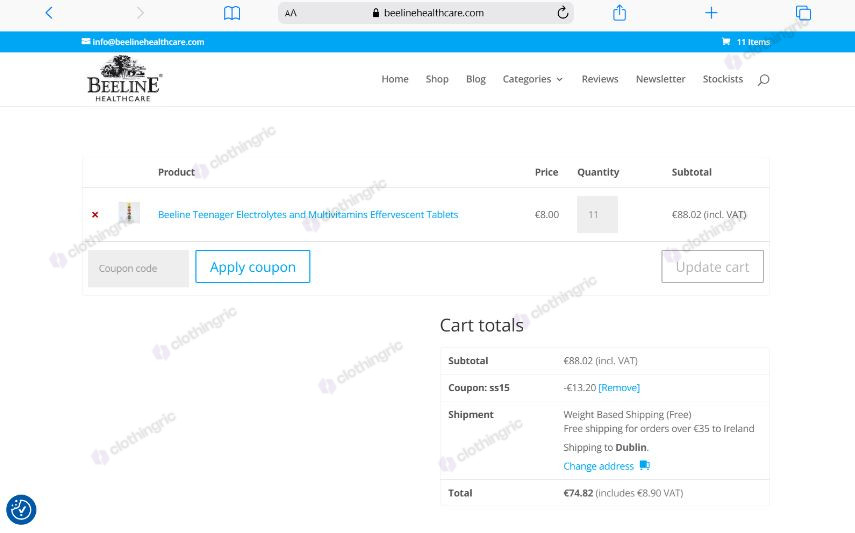Click the Product column header
855x533 pixels.
coord(176,172)
